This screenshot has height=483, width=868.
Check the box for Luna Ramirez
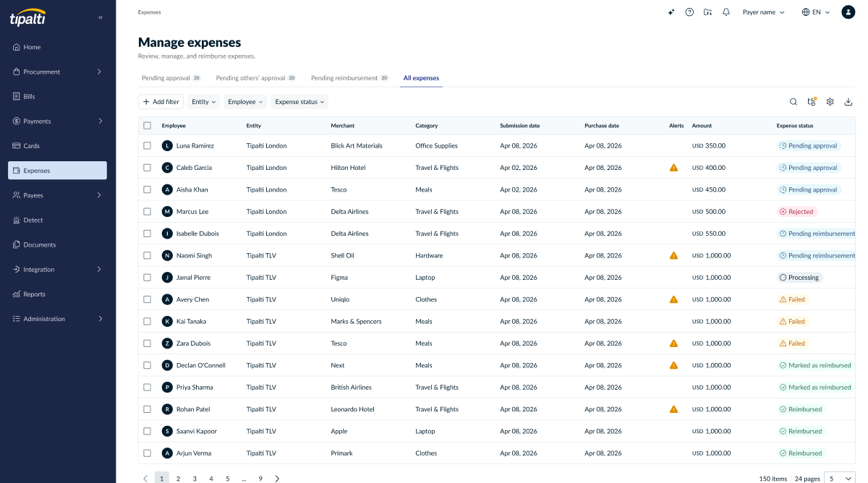[x=147, y=145]
